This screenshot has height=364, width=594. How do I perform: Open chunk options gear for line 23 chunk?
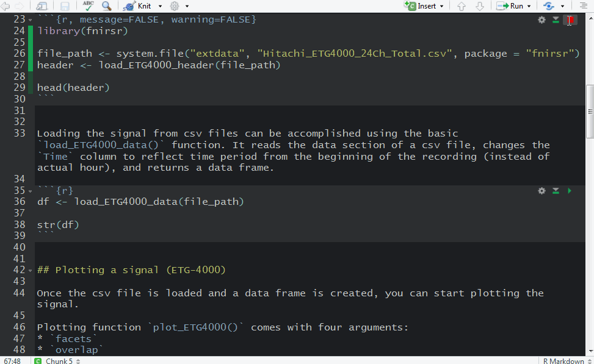(x=541, y=20)
